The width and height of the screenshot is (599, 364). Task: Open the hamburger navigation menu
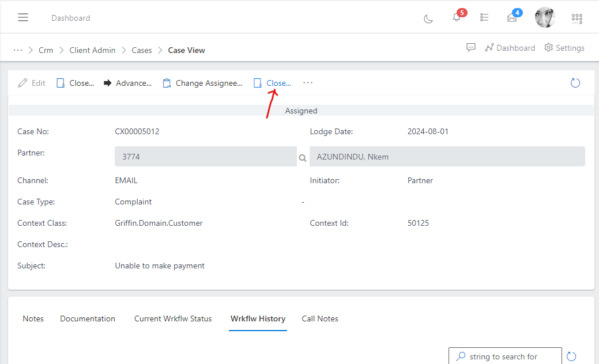23,18
